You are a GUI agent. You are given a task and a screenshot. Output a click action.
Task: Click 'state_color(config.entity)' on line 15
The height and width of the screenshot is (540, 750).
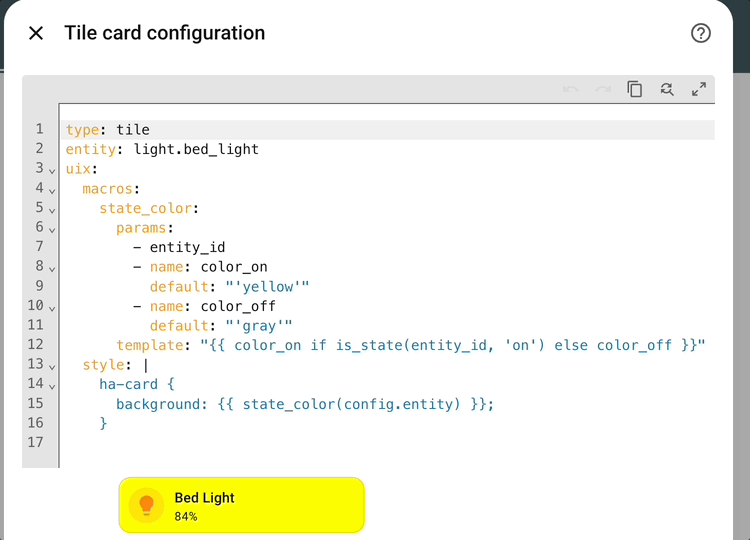(x=352, y=404)
